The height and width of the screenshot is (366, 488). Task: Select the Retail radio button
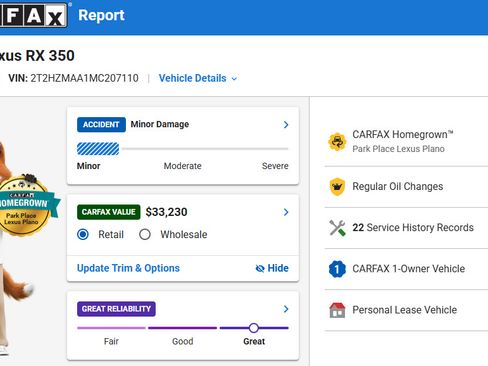pyautogui.click(x=83, y=234)
